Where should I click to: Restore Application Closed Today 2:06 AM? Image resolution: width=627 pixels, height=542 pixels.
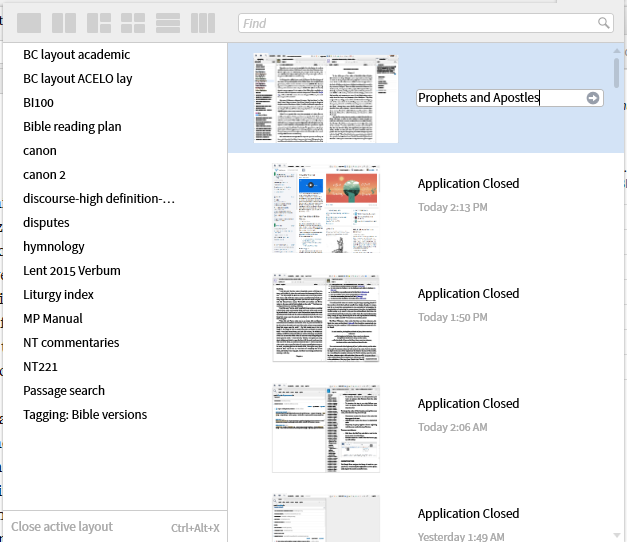click(468, 404)
